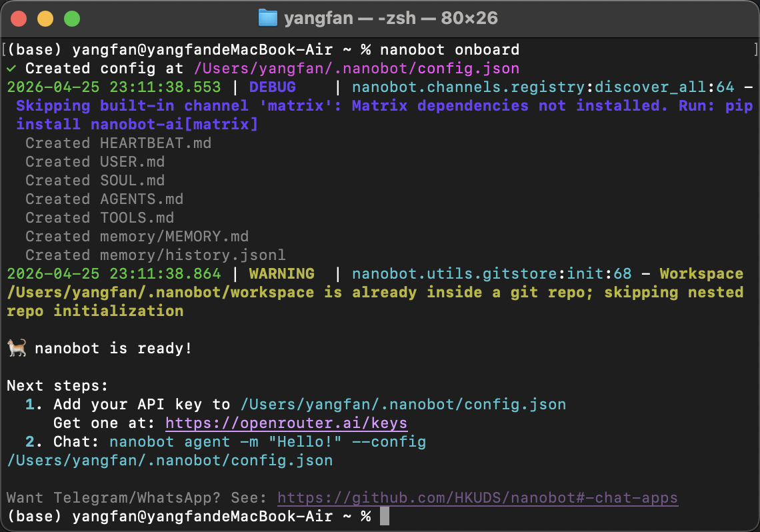
Task: Click 'install nanobot-ai[matrix]' text
Action: (x=137, y=125)
